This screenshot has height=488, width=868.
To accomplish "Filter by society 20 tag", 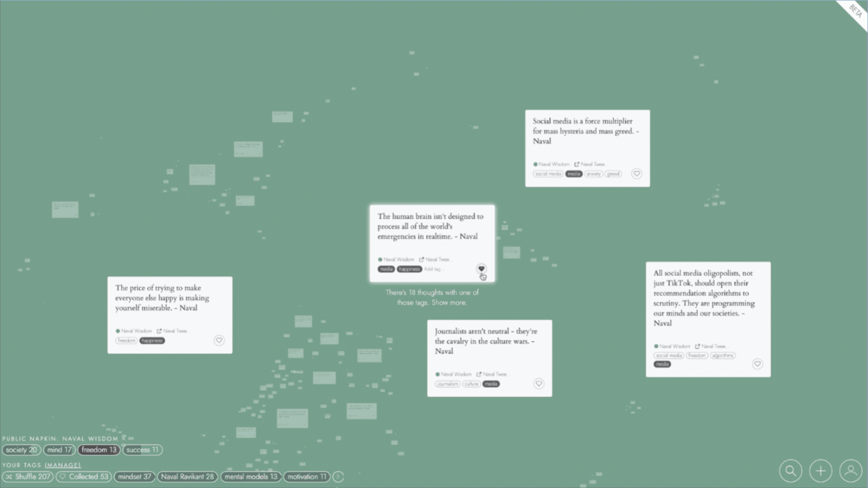I will (x=21, y=450).
